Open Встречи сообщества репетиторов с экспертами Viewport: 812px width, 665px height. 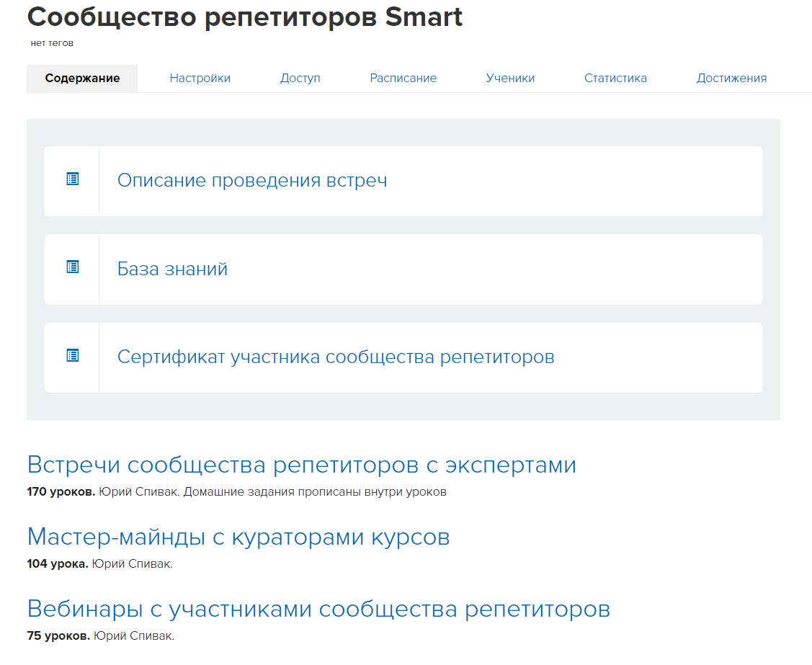click(x=301, y=465)
